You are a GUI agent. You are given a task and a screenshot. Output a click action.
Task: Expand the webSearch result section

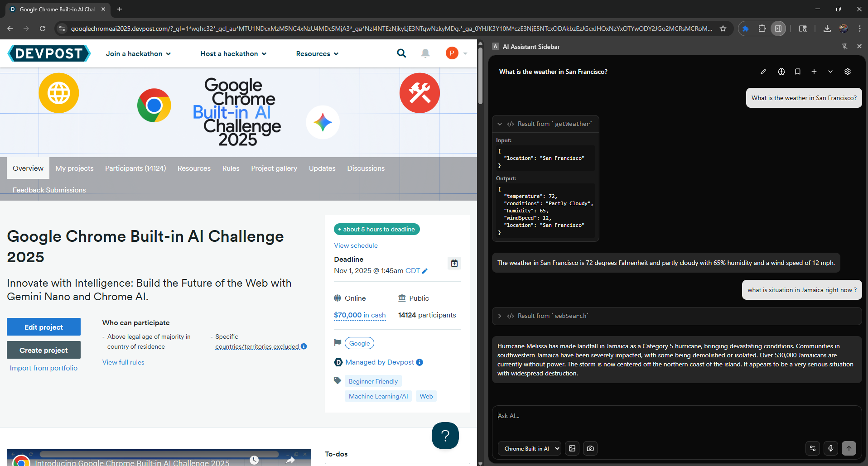click(500, 316)
